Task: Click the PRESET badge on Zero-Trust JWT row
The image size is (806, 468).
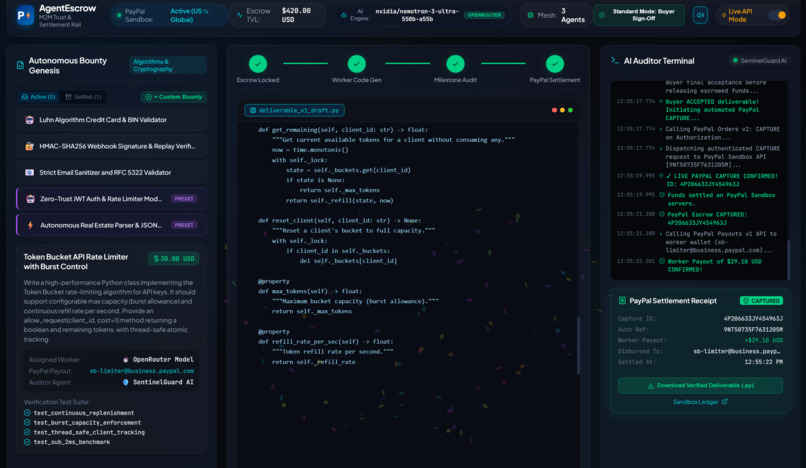Action: (184, 199)
